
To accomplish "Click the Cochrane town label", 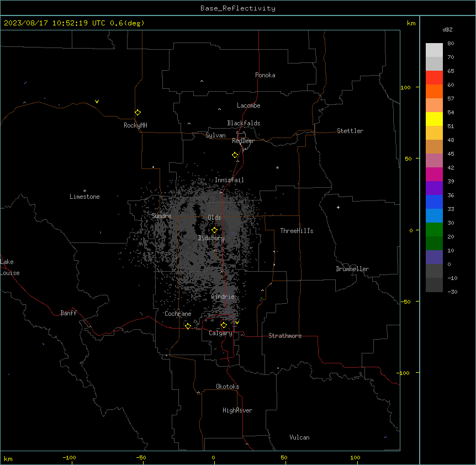I will pos(178,314).
